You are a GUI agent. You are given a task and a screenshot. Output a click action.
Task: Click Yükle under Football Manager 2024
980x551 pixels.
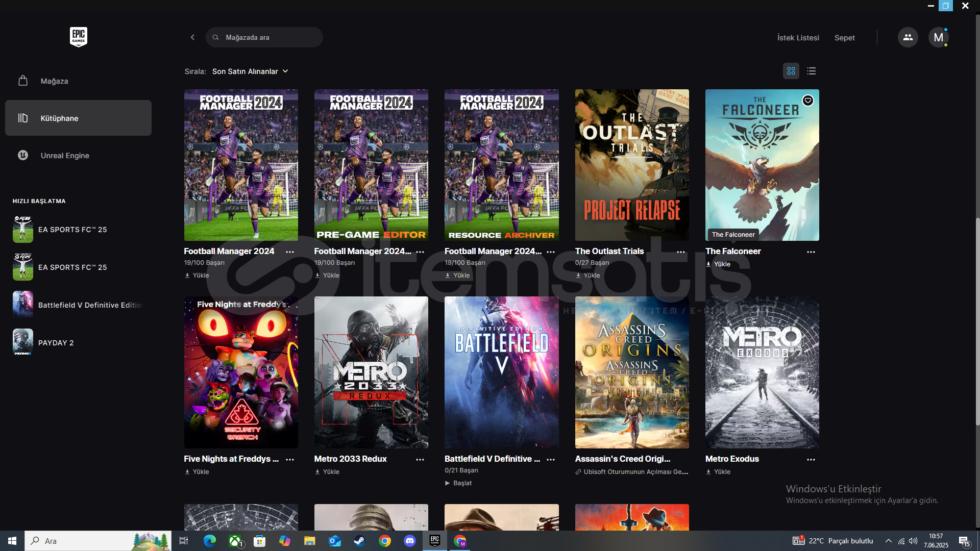(197, 275)
